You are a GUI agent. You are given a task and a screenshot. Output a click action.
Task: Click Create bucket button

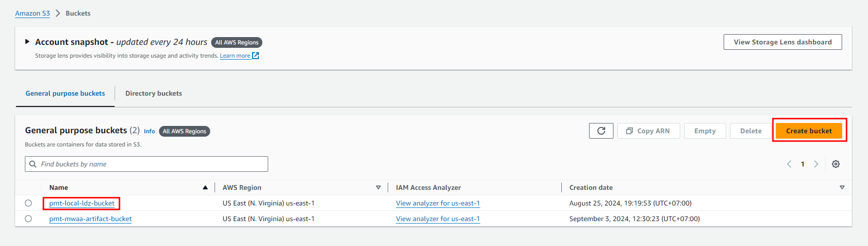tap(809, 131)
